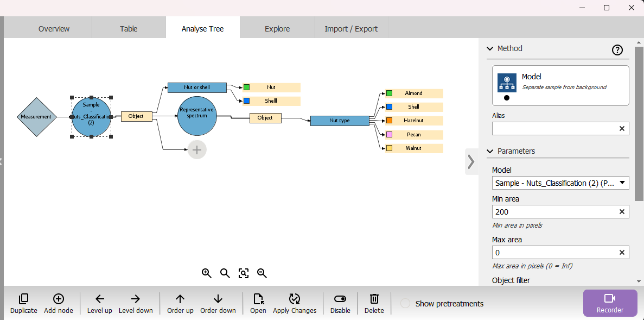Start the Recorder button
The image size is (644, 320).
click(x=610, y=303)
